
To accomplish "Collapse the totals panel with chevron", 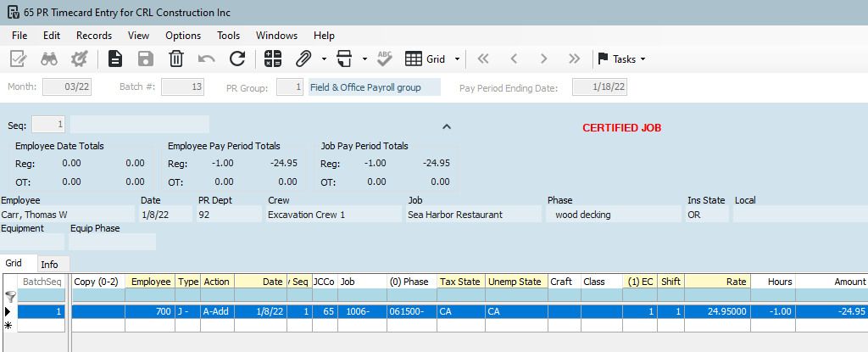I will [x=447, y=126].
